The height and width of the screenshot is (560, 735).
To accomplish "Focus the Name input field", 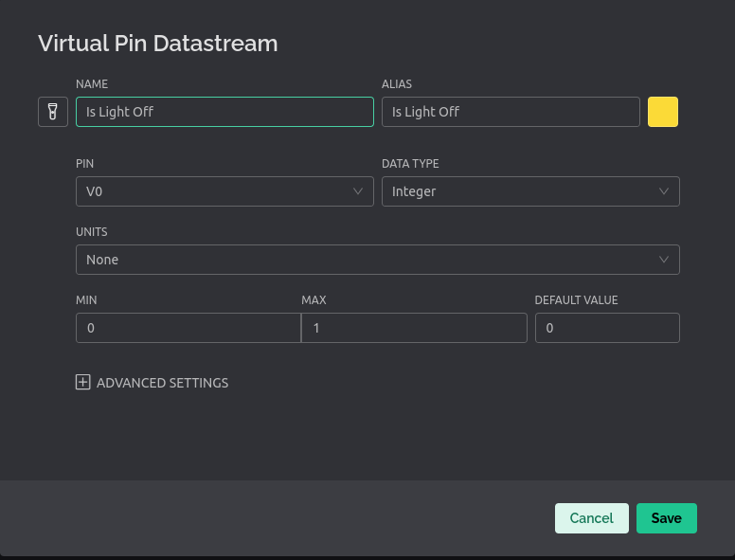I will coord(224,112).
